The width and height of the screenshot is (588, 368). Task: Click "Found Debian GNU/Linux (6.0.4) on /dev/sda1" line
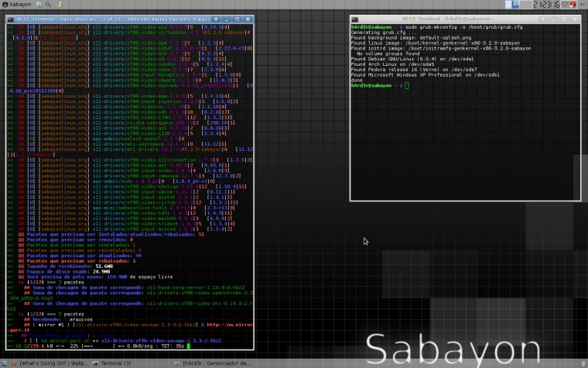coord(412,59)
